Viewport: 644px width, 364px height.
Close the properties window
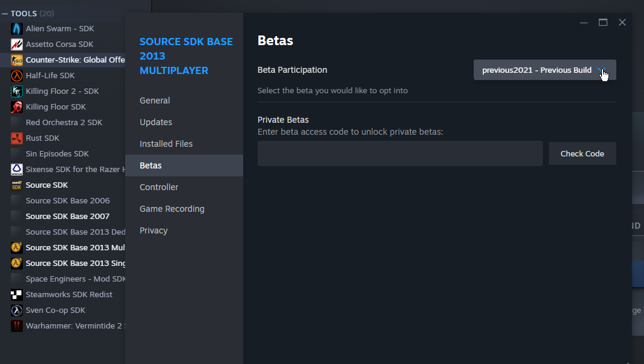(622, 23)
